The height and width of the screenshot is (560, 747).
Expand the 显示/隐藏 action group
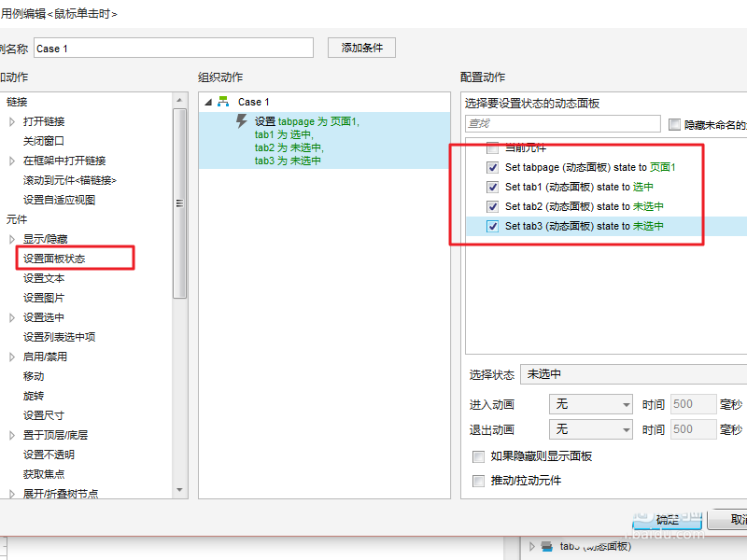11,239
